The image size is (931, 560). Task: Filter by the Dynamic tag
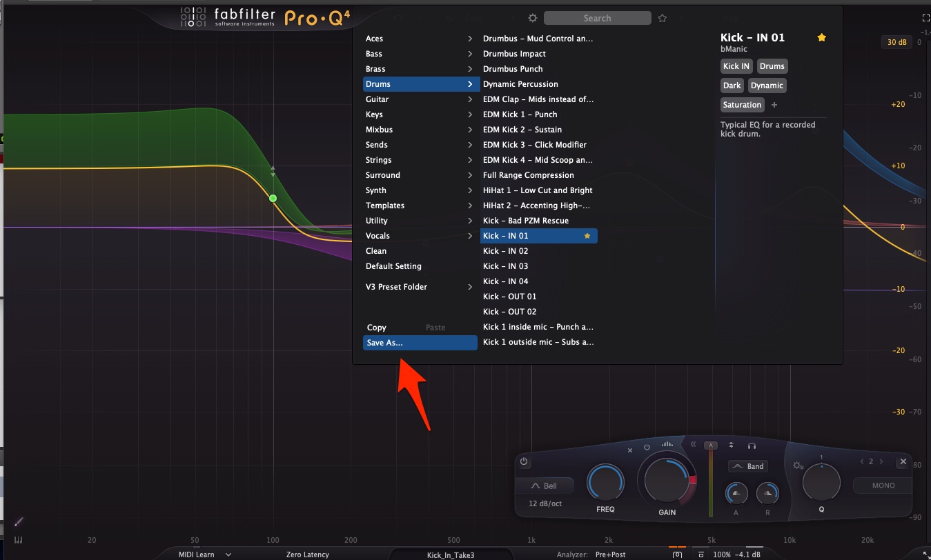pyautogui.click(x=767, y=86)
